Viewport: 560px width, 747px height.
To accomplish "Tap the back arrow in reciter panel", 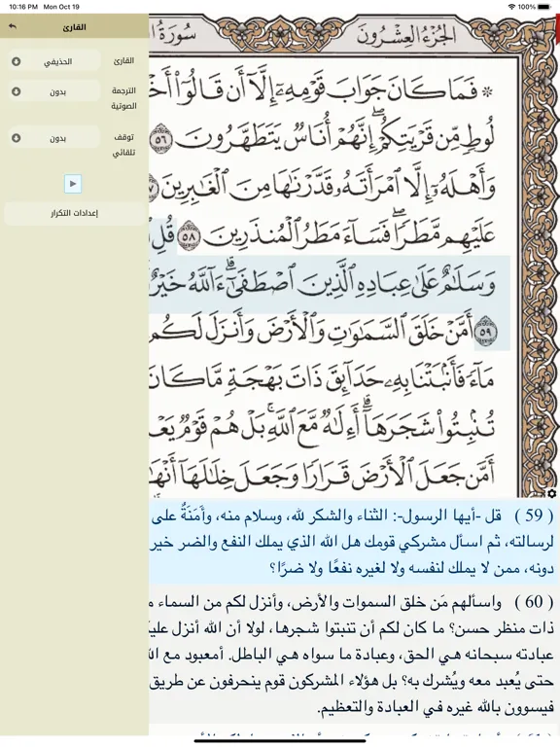I will tap(13, 27).
